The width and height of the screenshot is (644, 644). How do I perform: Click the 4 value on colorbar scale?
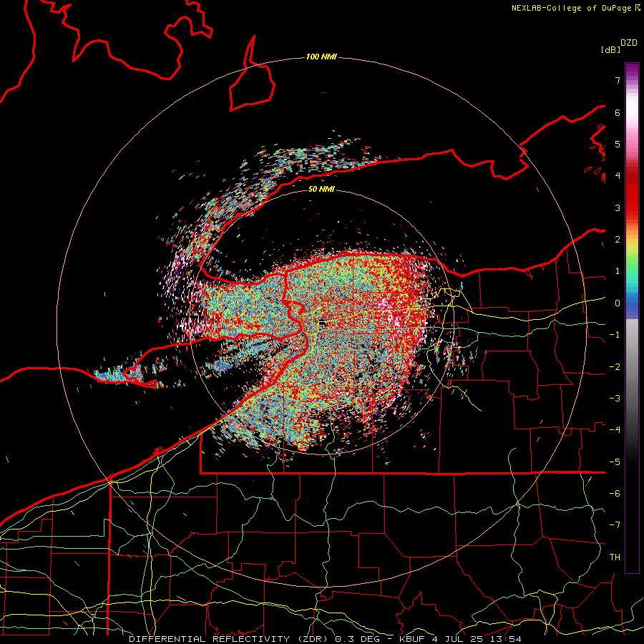coord(618,176)
